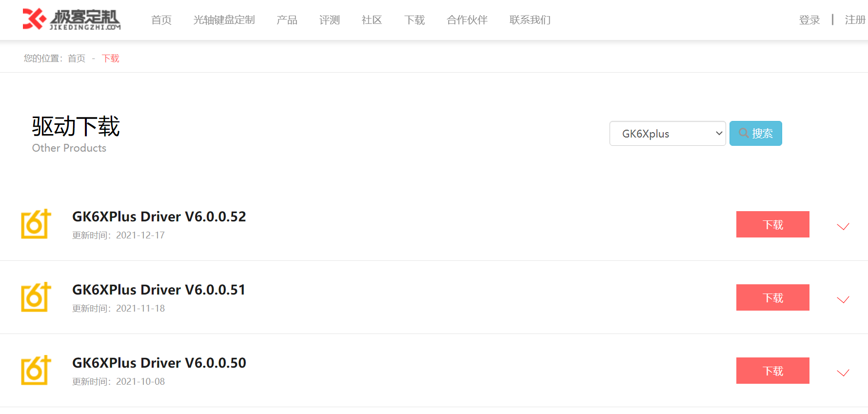Click the GK6XPlus V6.0.0.51 driver icon
868x414 pixels.
(x=36, y=297)
